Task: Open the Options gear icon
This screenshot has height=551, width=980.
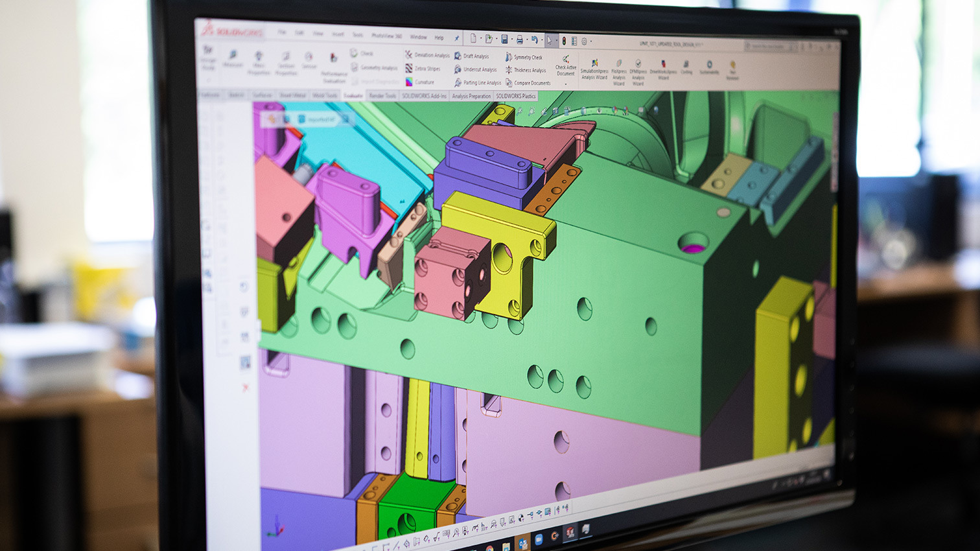Action: [x=584, y=41]
